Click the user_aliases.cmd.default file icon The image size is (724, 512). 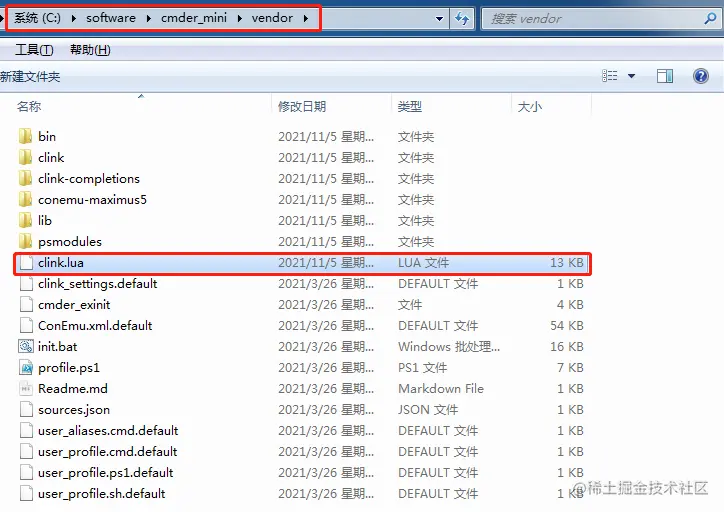(26, 430)
